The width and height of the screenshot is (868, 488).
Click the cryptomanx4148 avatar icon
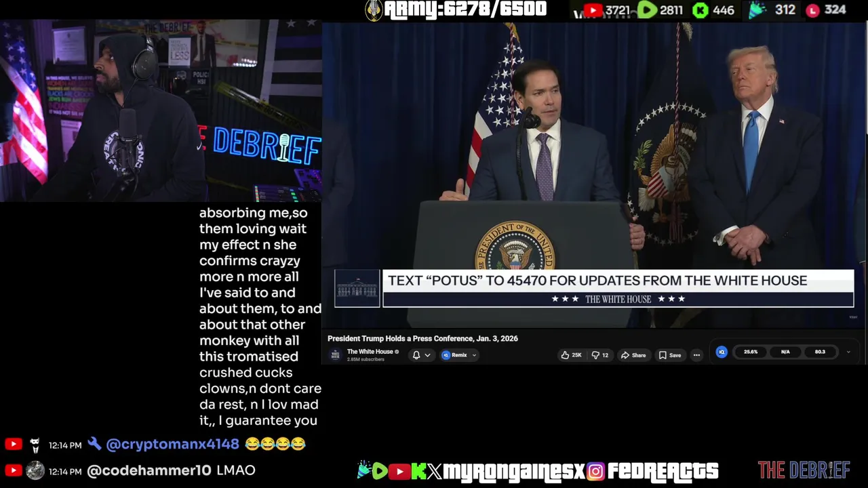point(35,445)
